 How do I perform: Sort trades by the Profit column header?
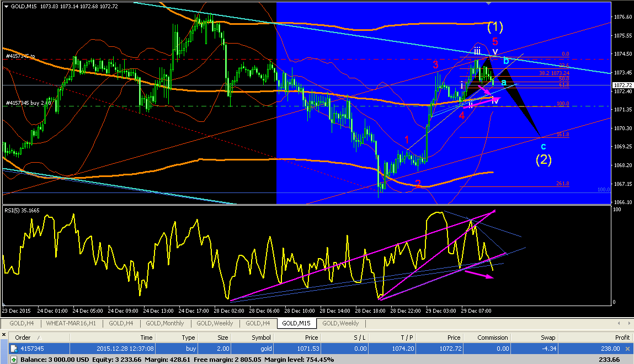(622, 338)
